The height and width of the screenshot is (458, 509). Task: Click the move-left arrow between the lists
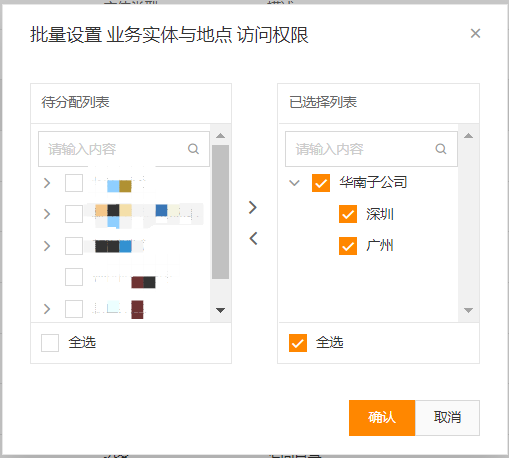pyautogui.click(x=253, y=238)
